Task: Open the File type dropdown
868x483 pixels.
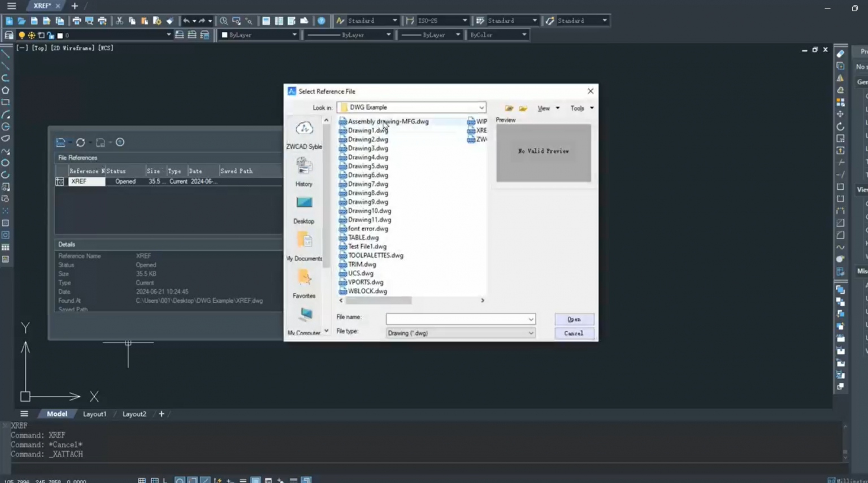Action: [x=530, y=333]
